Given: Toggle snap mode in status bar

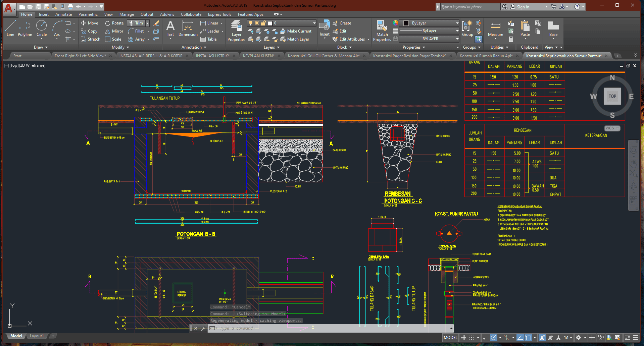Looking at the screenshot, I should [x=472, y=338].
